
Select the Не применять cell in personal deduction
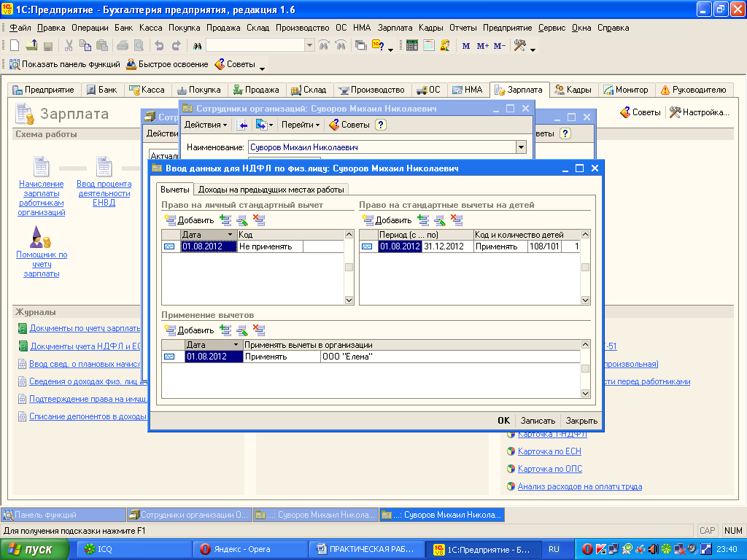point(270,246)
